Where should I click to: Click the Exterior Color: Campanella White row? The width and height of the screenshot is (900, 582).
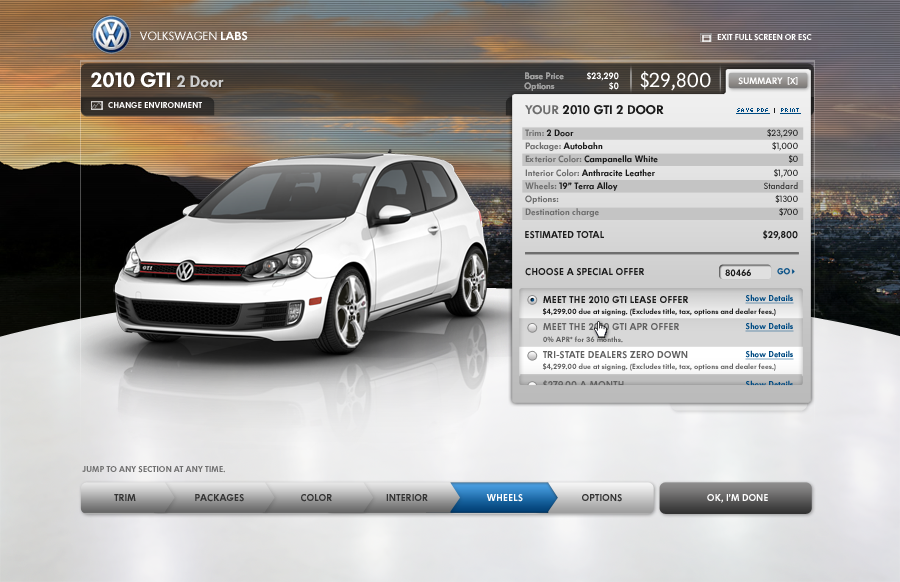point(661,160)
